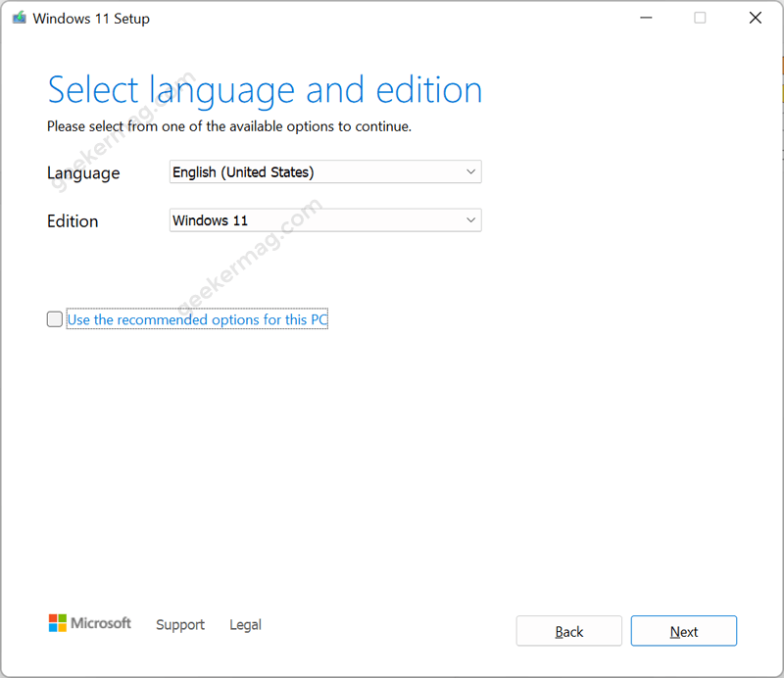
Task: Close the Windows 11 Setup window
Action: [755, 18]
